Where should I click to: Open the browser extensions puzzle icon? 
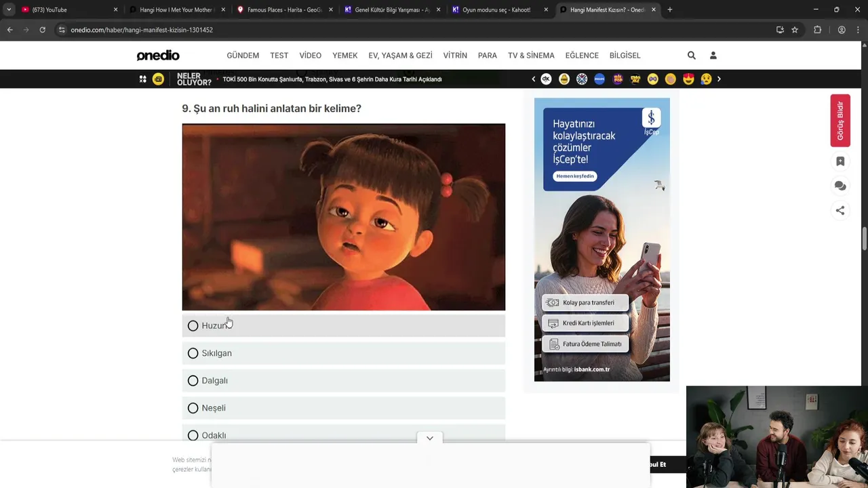pos(817,30)
